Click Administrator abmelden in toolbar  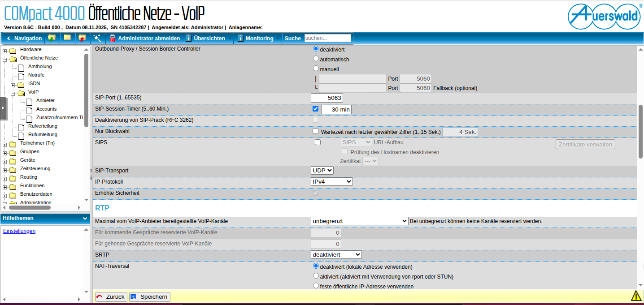pos(149,39)
